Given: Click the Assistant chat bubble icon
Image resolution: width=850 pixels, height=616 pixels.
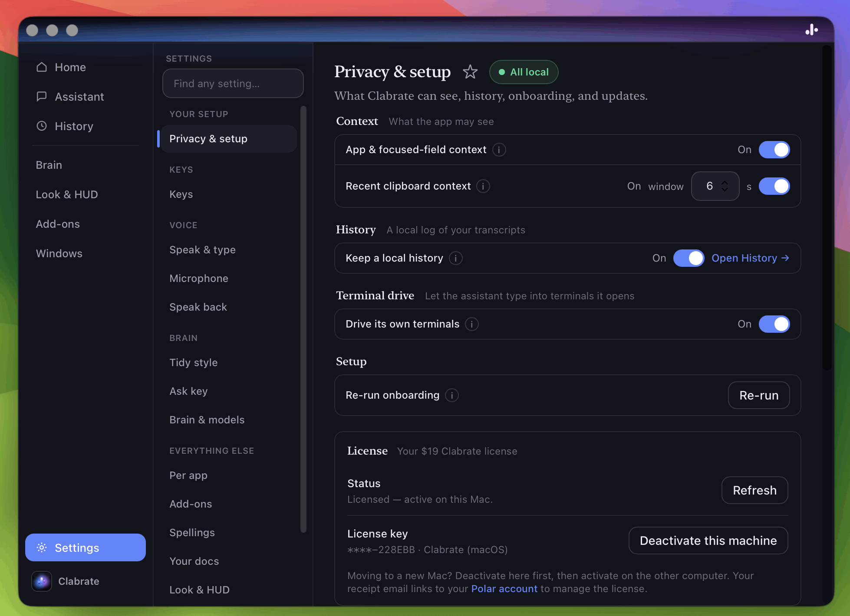Looking at the screenshot, I should tap(42, 96).
